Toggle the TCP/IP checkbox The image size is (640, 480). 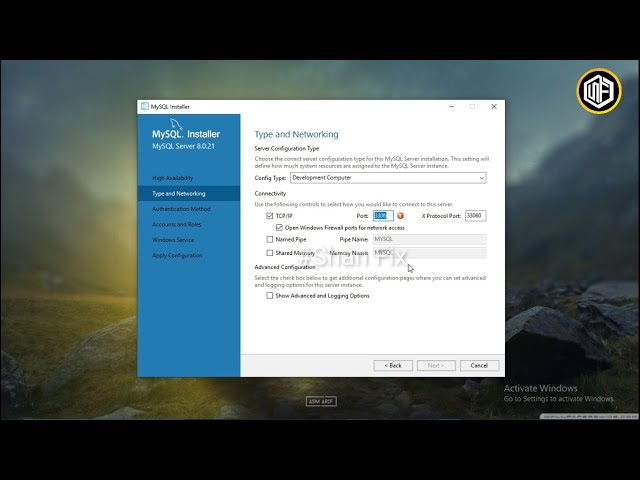[270, 216]
